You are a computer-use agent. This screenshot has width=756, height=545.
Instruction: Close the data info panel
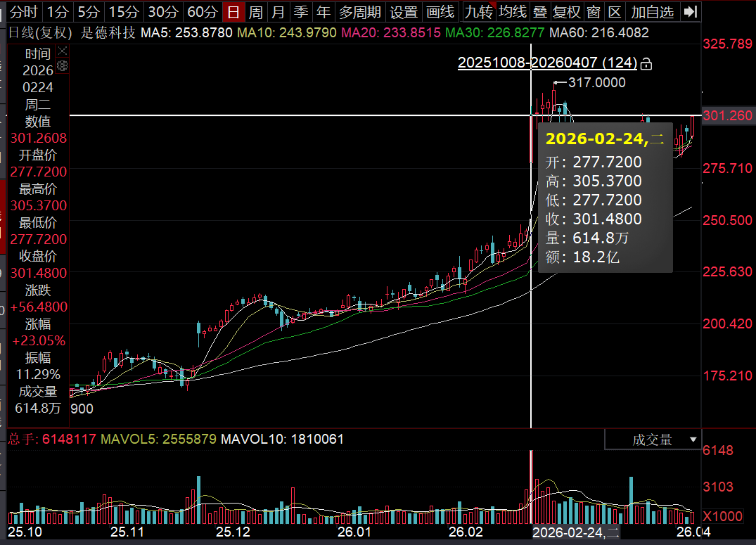coord(62,51)
